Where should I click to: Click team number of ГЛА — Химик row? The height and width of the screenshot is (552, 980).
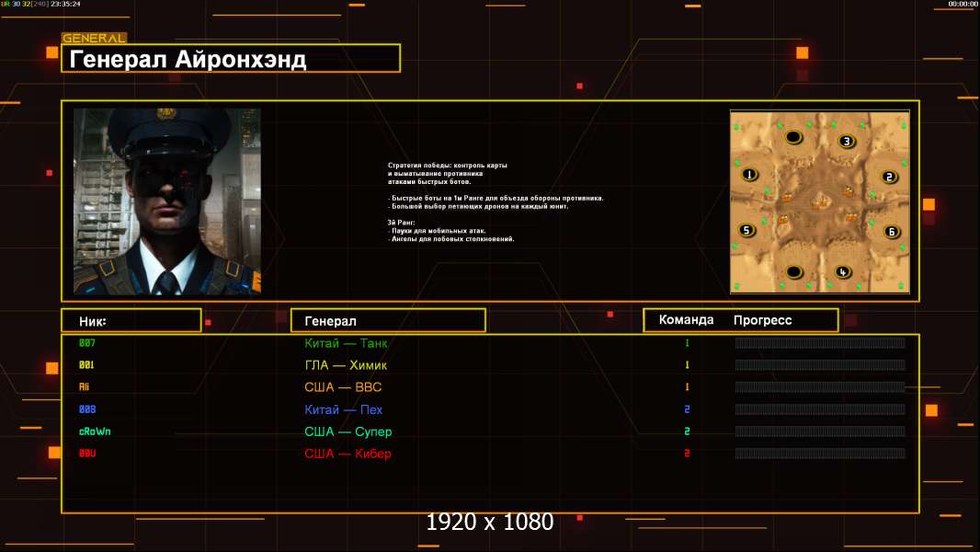[x=687, y=364]
